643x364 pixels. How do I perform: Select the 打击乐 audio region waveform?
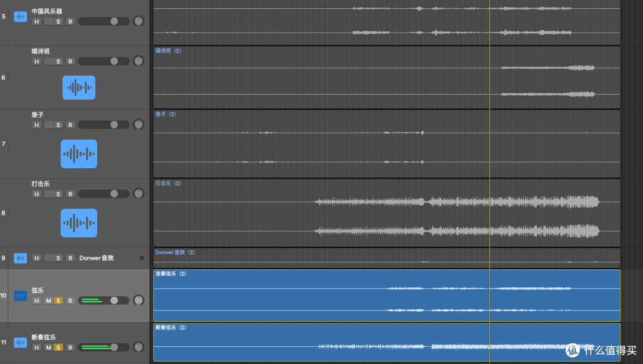[387, 213]
